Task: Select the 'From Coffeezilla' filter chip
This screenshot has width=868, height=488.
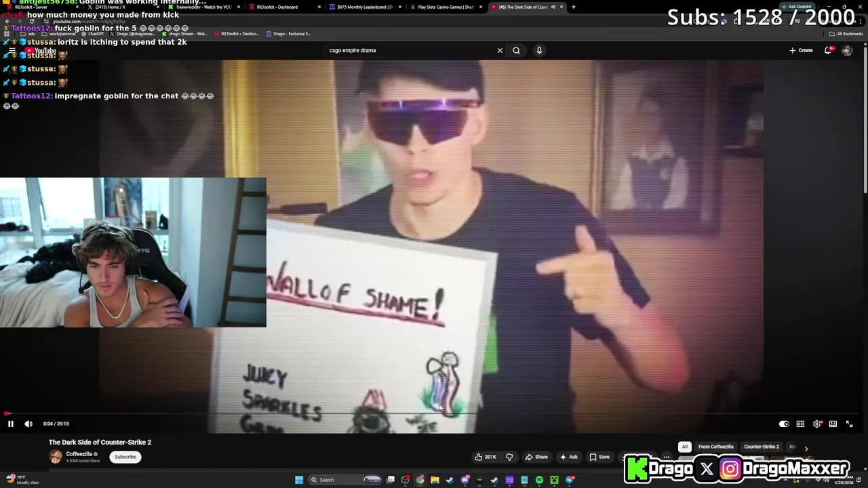Action: click(716, 447)
